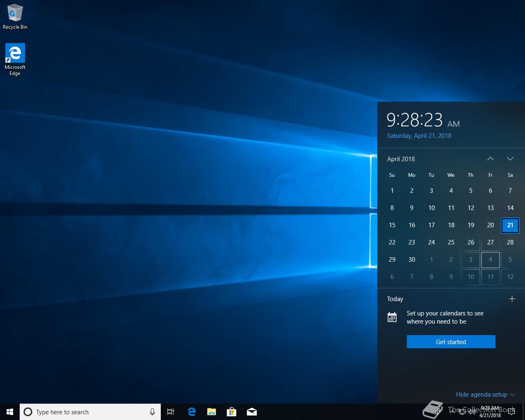Click the Get started button

point(451,342)
